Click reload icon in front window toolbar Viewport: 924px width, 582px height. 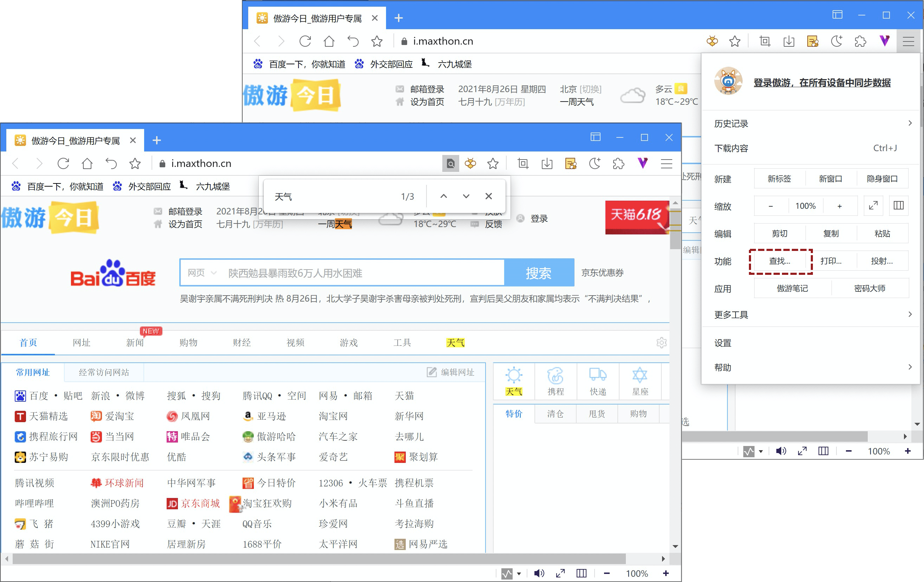tap(63, 163)
